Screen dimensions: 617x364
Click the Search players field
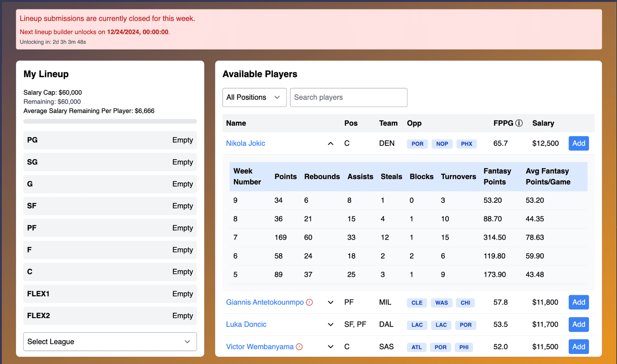[x=348, y=97]
